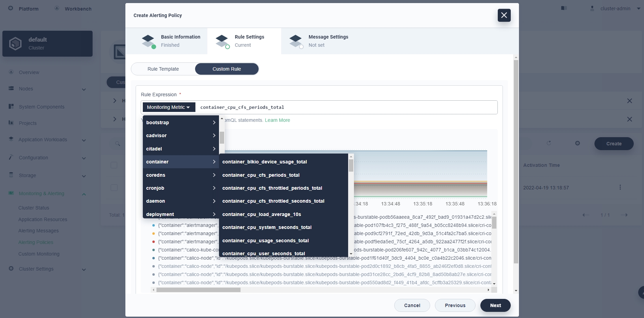Toggle the red alertmanager legend series
This screenshot has height=318, width=644.
coord(153,242)
